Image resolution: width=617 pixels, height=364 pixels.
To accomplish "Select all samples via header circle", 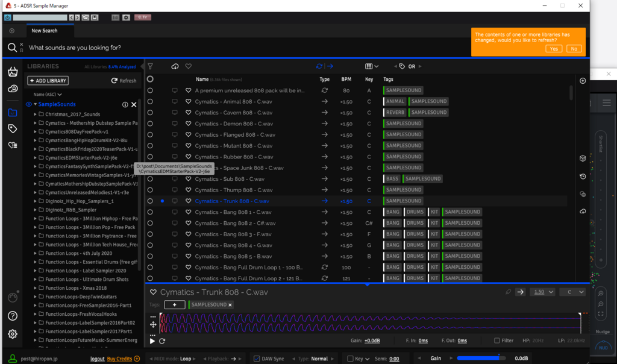I will (x=150, y=79).
